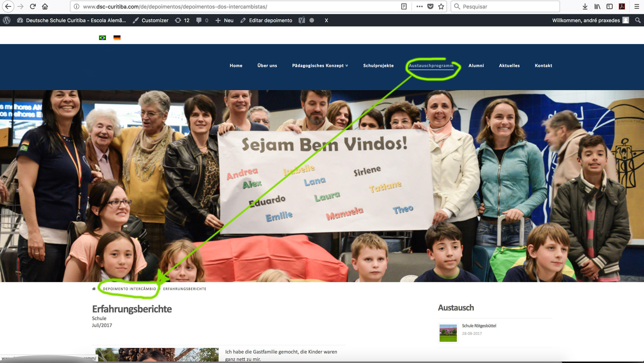The image size is (644, 363).
Task: Toggle the browser sidebar view icon
Action: tap(609, 6)
